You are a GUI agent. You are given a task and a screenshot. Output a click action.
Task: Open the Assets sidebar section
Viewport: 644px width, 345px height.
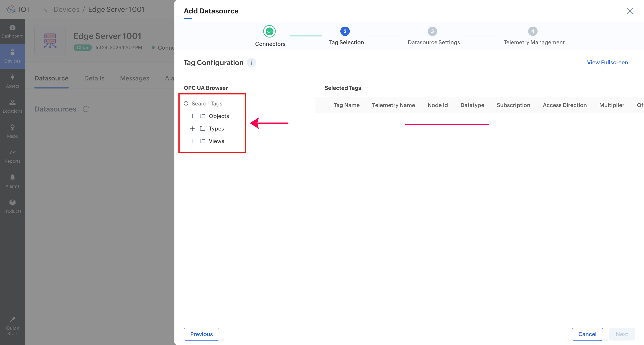click(x=13, y=81)
